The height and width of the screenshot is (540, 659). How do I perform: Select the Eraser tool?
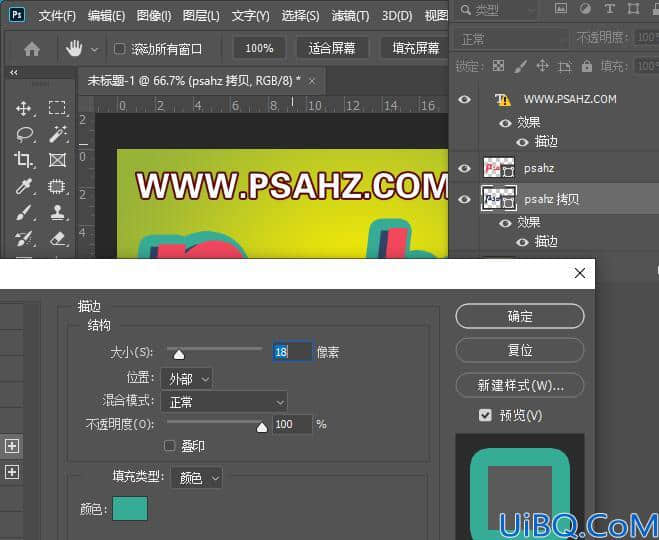point(58,239)
